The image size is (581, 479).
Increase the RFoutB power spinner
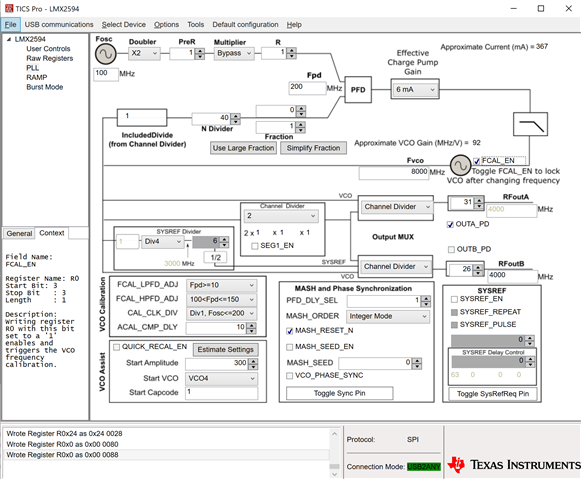click(x=478, y=267)
